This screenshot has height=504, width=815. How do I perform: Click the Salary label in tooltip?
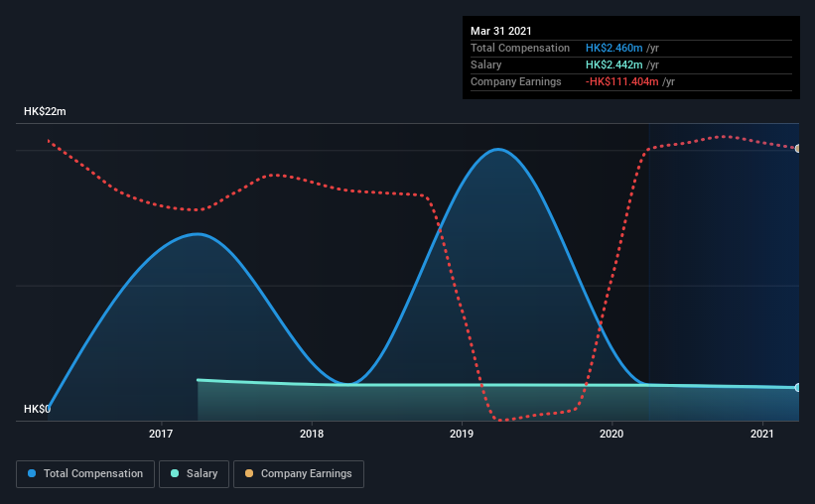(x=486, y=64)
